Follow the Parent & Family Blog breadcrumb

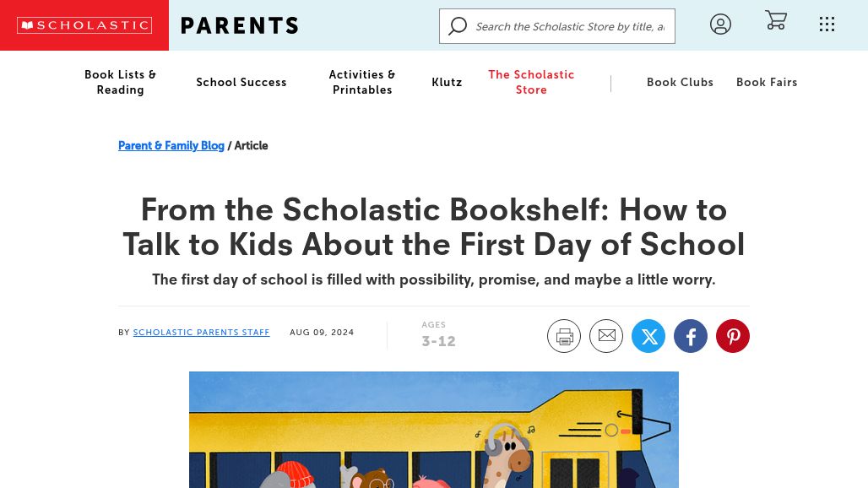(171, 145)
